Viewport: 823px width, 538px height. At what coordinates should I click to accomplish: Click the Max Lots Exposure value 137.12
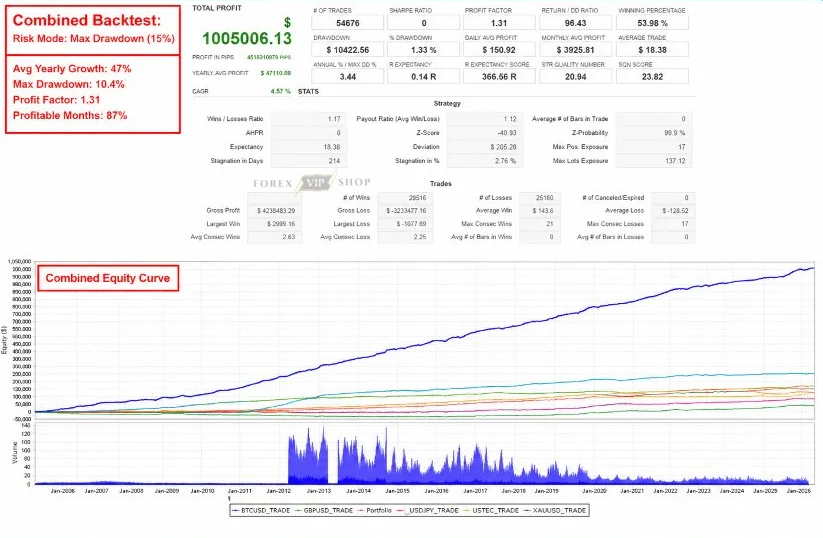[653, 161]
